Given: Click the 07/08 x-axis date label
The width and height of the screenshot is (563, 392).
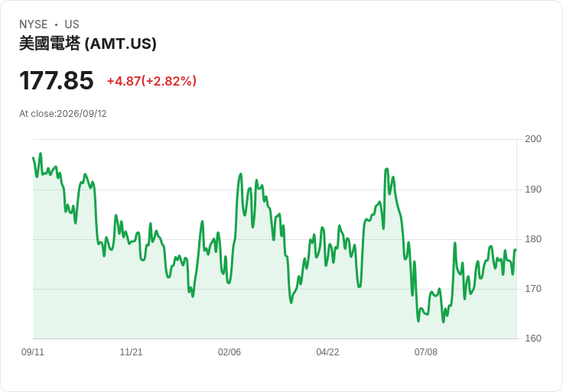Looking at the screenshot, I should pos(426,352).
